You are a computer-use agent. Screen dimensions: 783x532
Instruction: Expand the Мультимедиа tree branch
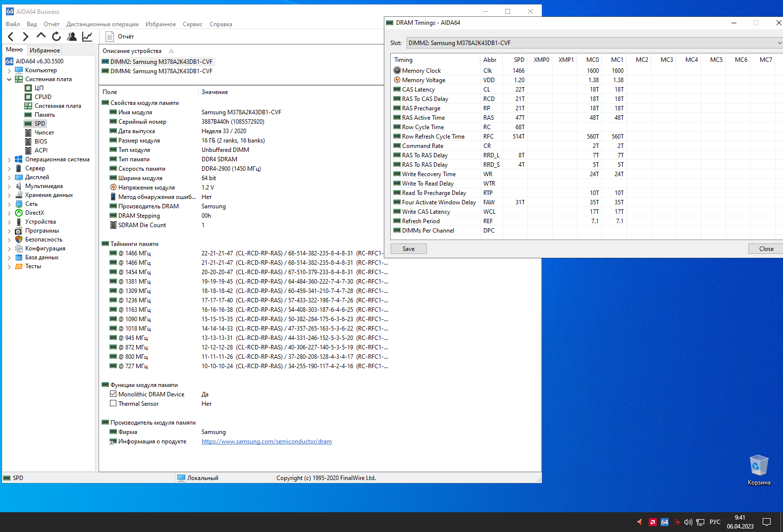coord(9,186)
